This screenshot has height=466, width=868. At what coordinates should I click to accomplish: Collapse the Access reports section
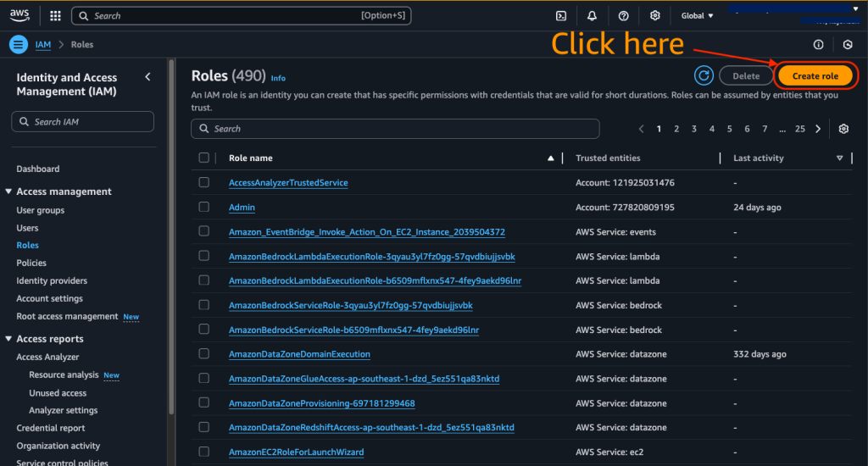coord(8,339)
